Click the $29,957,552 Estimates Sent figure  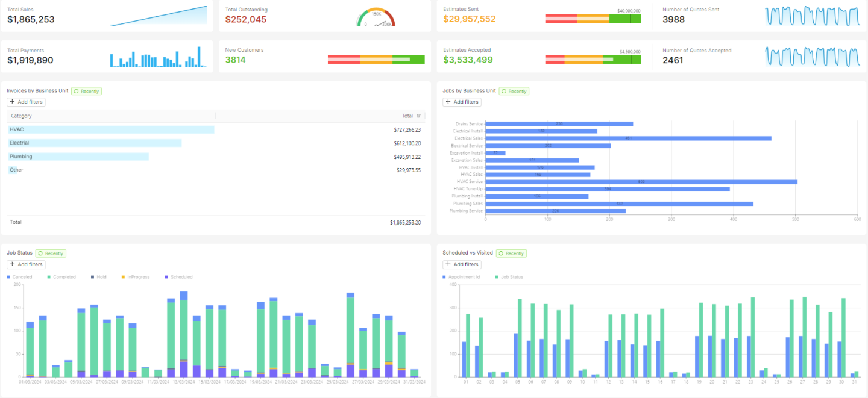point(470,19)
